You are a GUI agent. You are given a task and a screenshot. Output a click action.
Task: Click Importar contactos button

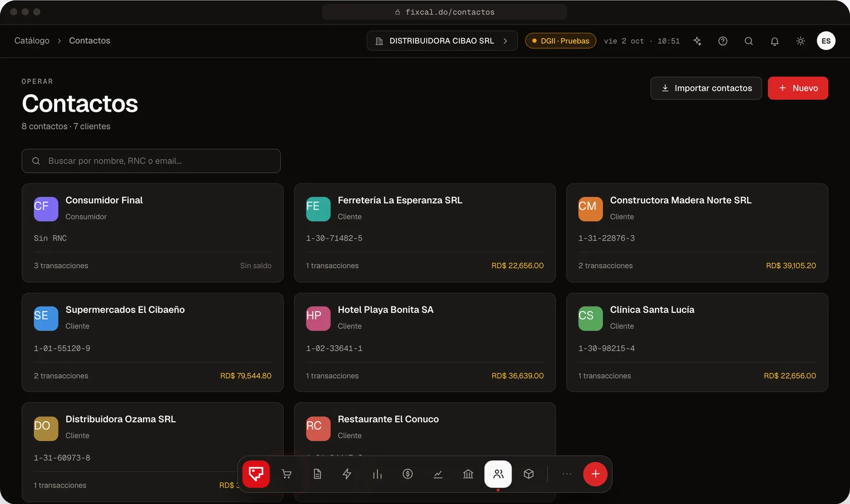[x=706, y=88]
